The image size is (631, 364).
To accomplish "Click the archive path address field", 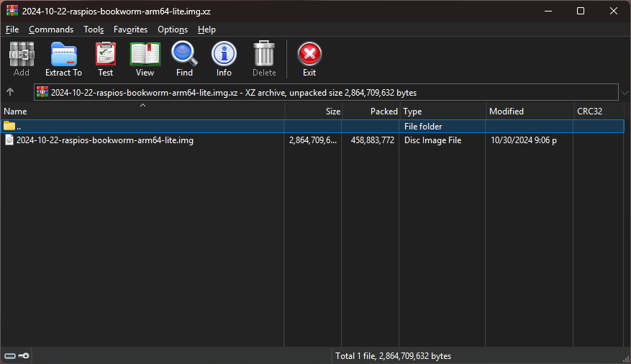I will [x=326, y=92].
